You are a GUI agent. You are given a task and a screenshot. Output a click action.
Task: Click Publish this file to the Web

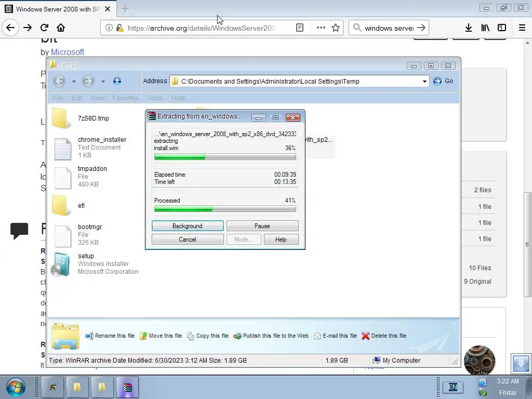(x=271, y=336)
